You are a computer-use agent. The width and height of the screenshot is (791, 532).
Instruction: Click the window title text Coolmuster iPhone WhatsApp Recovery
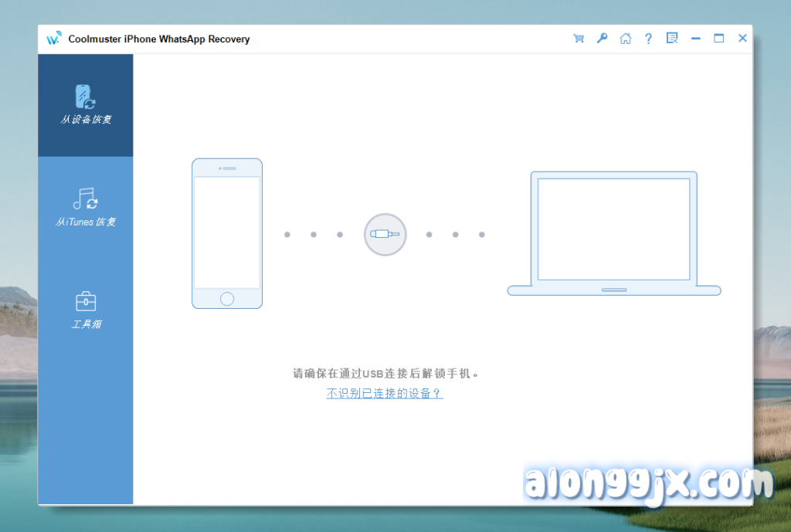(x=159, y=39)
